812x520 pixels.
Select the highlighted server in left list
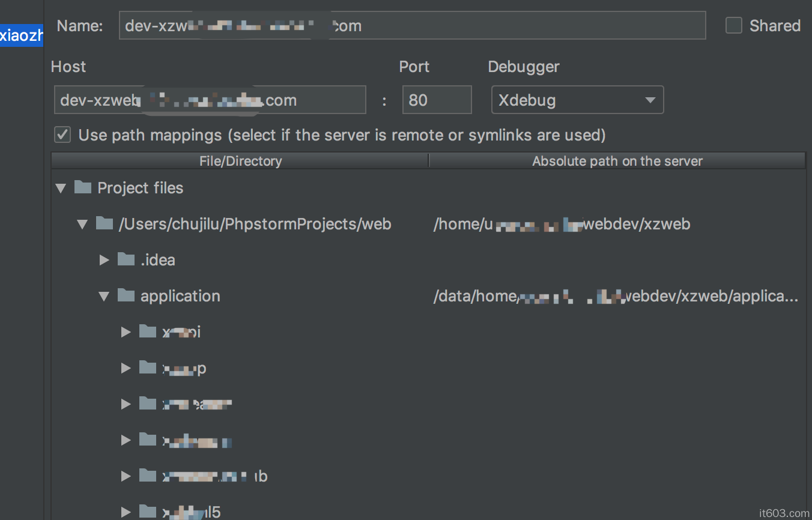22,35
